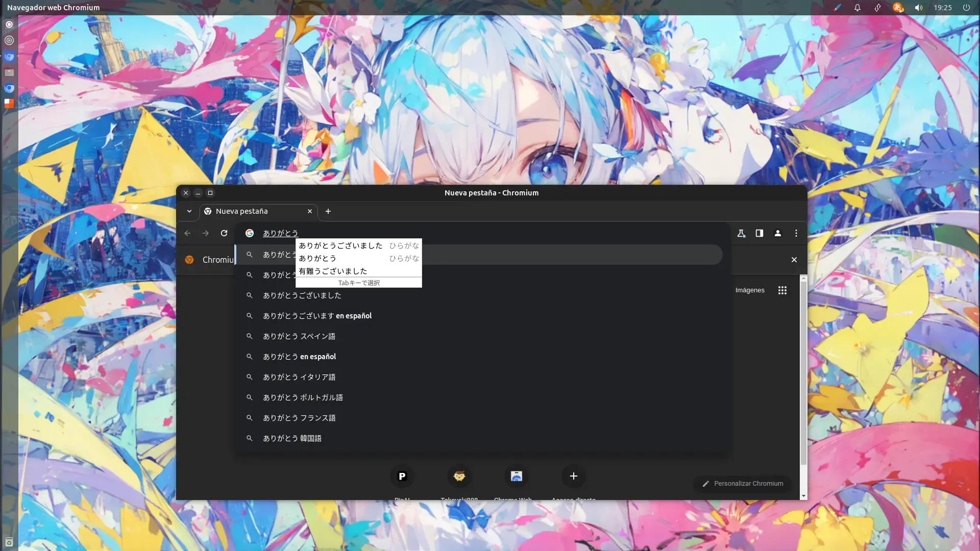Click the reload page button
Image resolution: width=980 pixels, height=551 pixels.
point(224,233)
